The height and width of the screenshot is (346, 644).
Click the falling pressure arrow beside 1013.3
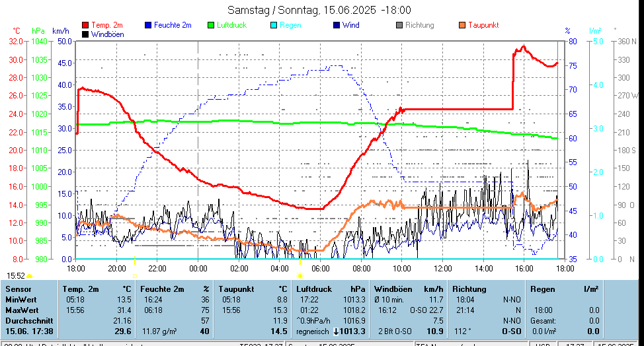point(336,331)
